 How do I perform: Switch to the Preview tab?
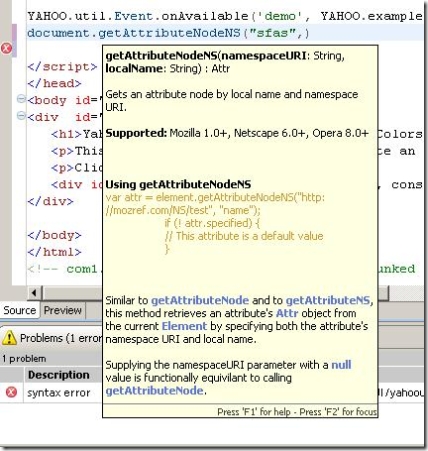63,310
